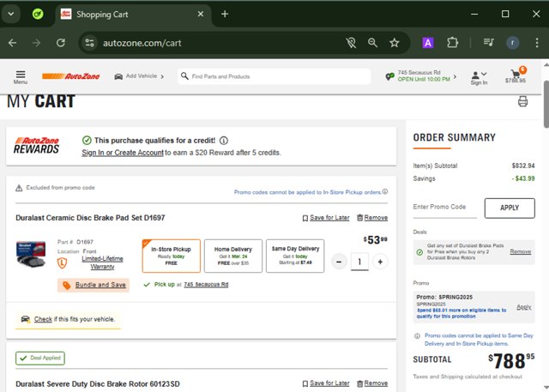This screenshot has height=392, width=549.
Task: Click Save for Later on brake pad set
Action: [326, 218]
